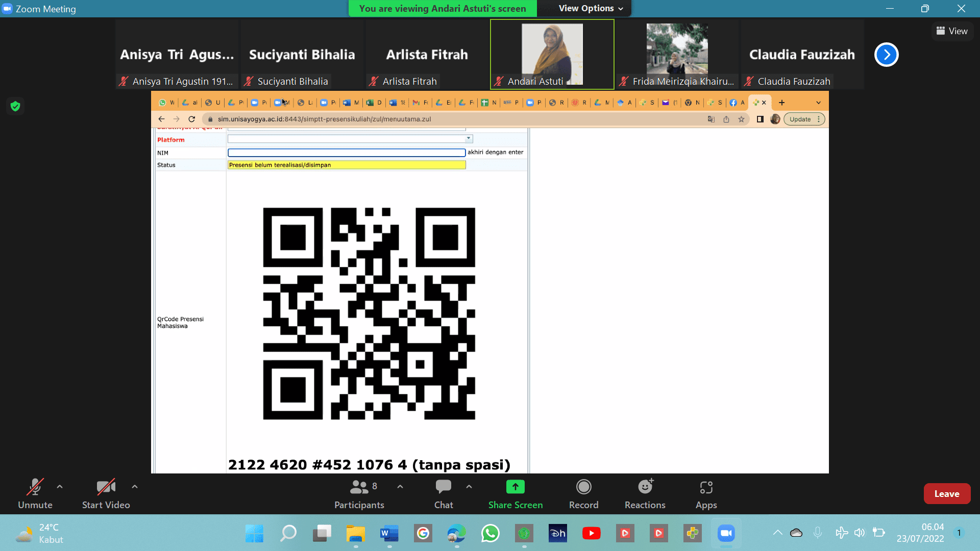Image resolution: width=980 pixels, height=551 pixels.
Task: Select Suciyanti Bihalia participant tile
Action: 302,54
